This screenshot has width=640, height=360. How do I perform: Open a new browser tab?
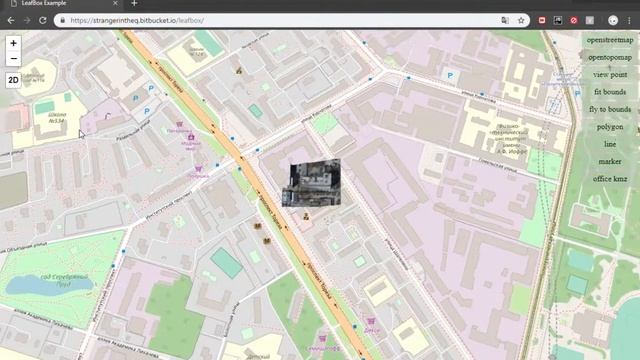pyautogui.click(x=134, y=4)
